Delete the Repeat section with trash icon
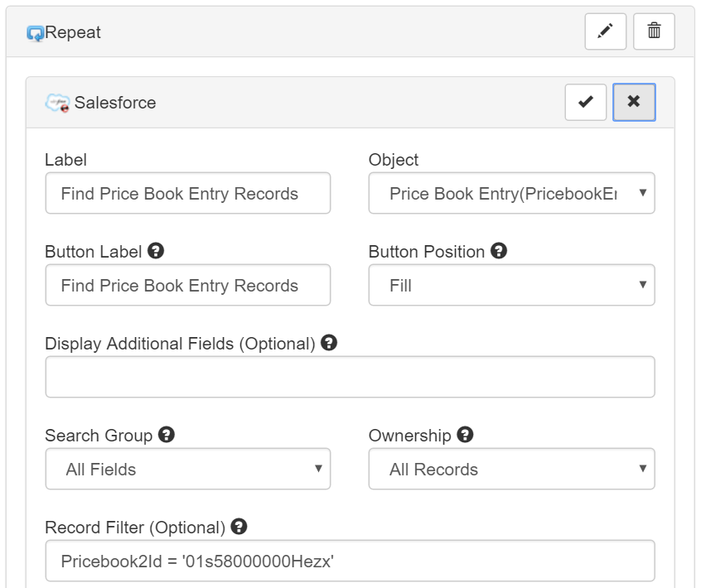Viewport: 701px width, 588px height. [654, 31]
